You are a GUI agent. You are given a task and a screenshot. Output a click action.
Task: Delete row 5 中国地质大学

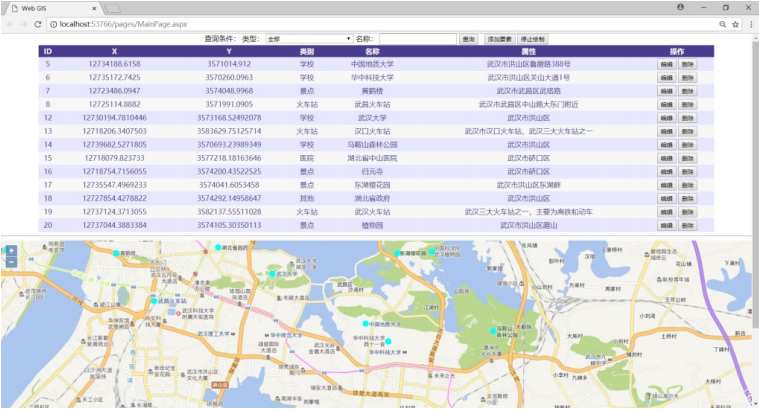tap(687, 64)
